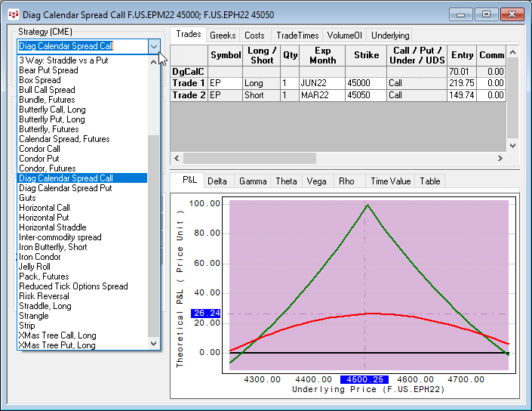
Task: Open the Costs tab
Action: 254,36
